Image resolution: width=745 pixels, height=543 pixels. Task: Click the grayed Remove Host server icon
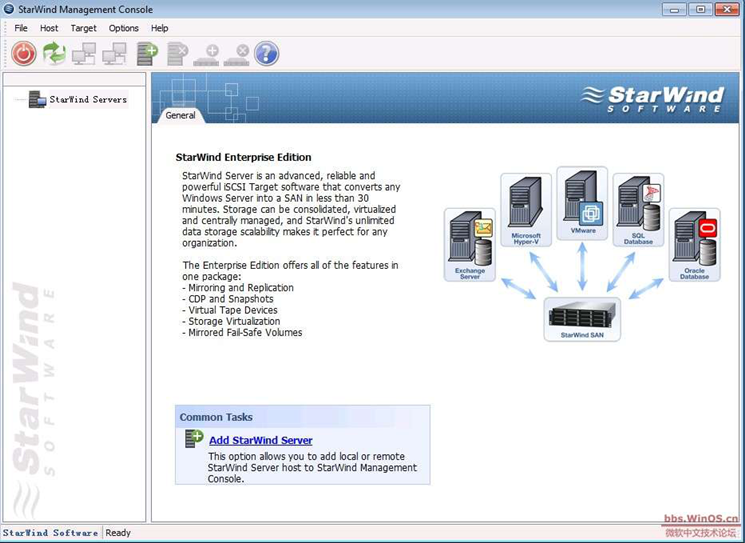coord(178,54)
